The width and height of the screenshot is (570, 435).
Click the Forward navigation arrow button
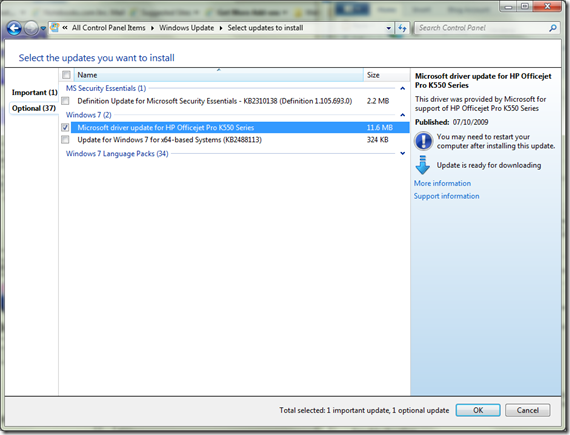point(31,28)
